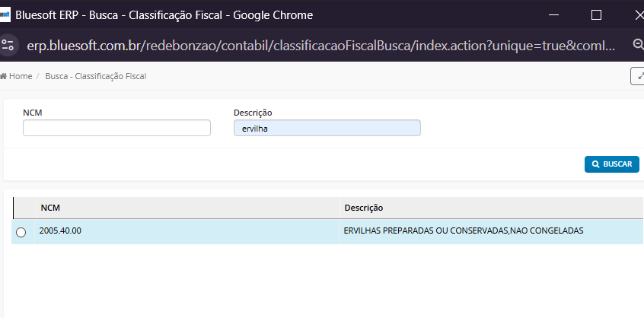644x318 pixels.
Task: Open the Home breadcrumb link
Action: pyautogui.click(x=20, y=76)
